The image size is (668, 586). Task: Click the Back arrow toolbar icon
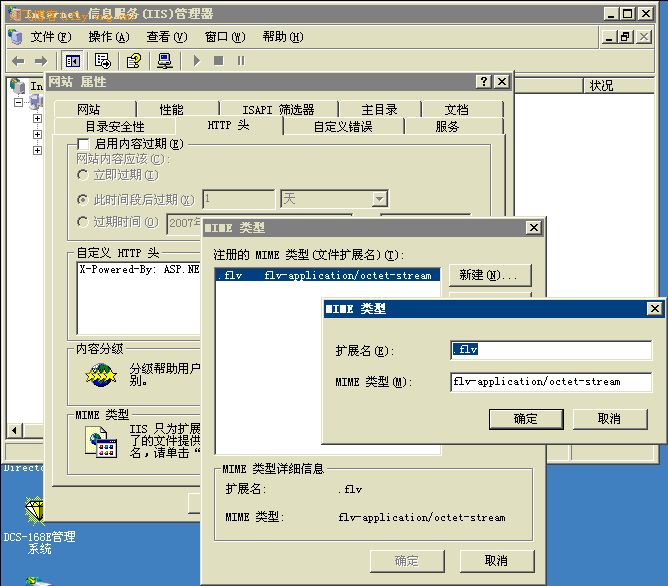(17, 61)
